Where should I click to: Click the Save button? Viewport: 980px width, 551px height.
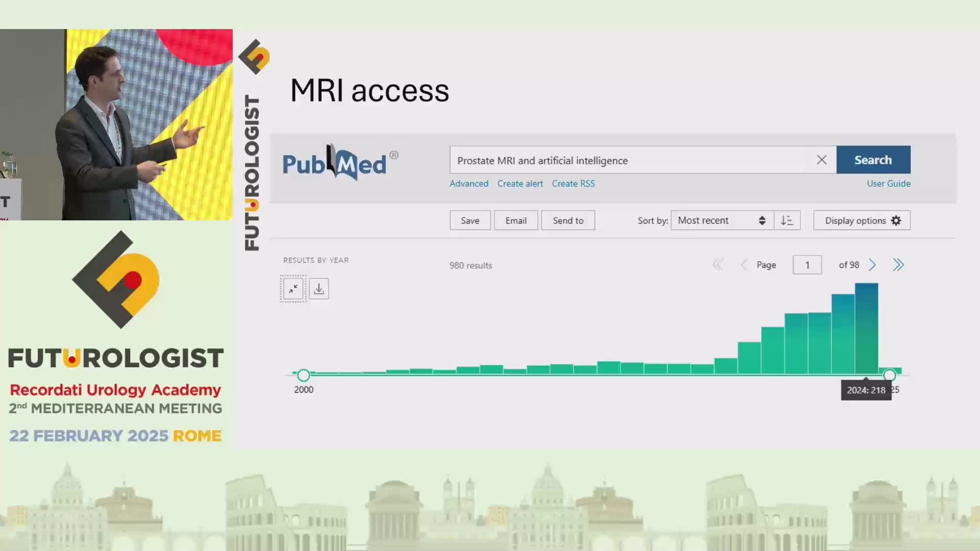click(470, 220)
